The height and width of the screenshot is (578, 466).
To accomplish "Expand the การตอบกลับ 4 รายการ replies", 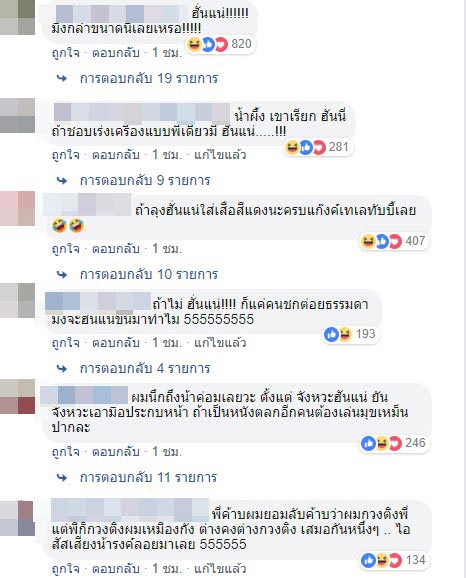I will coord(145,369).
